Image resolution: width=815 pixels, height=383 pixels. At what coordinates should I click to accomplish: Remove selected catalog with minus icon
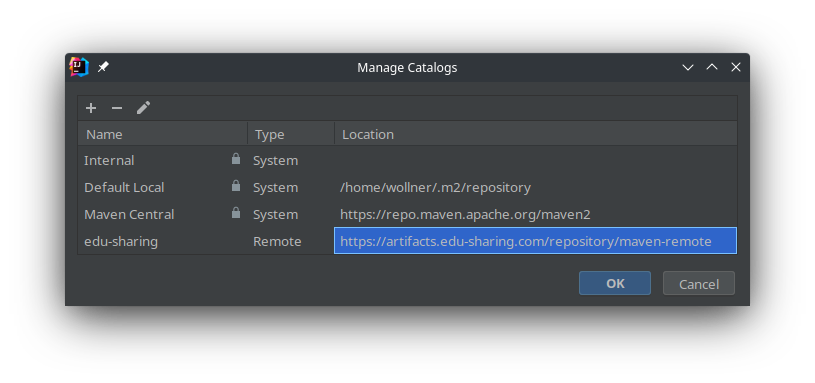click(x=117, y=108)
